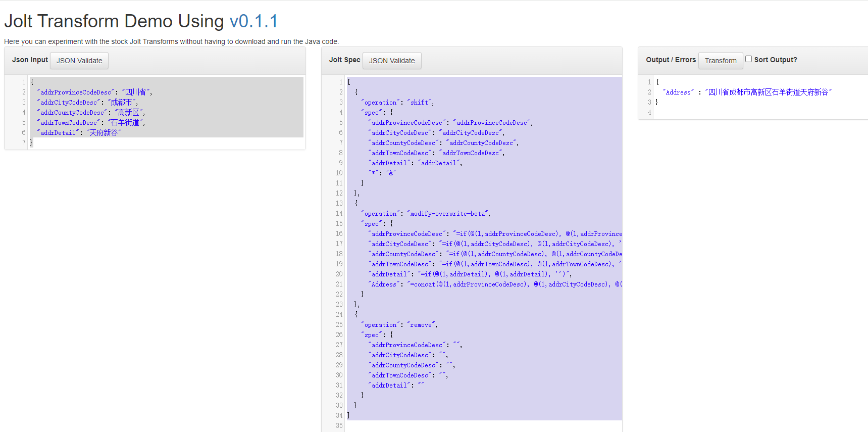Click the Output / Errors heading
The height and width of the screenshot is (432, 868).
[671, 60]
